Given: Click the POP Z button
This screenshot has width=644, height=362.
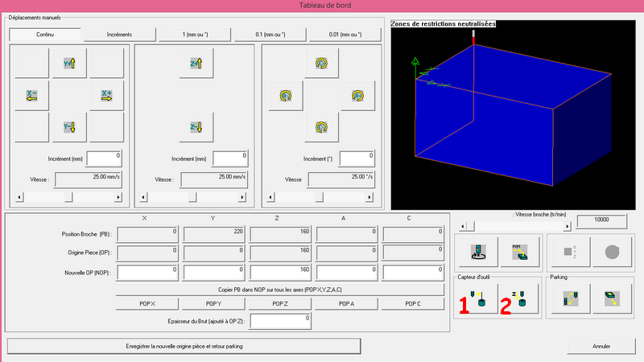Looking at the screenshot, I should pyautogui.click(x=279, y=304).
